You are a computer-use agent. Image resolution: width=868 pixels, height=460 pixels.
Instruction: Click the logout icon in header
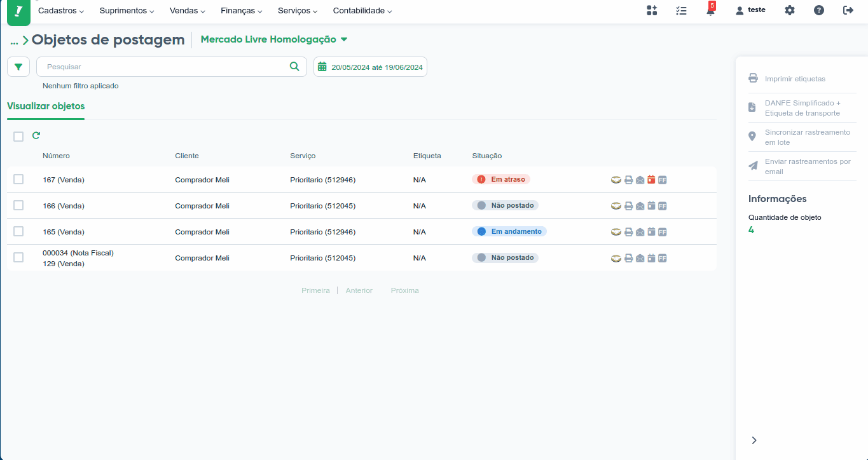(848, 10)
